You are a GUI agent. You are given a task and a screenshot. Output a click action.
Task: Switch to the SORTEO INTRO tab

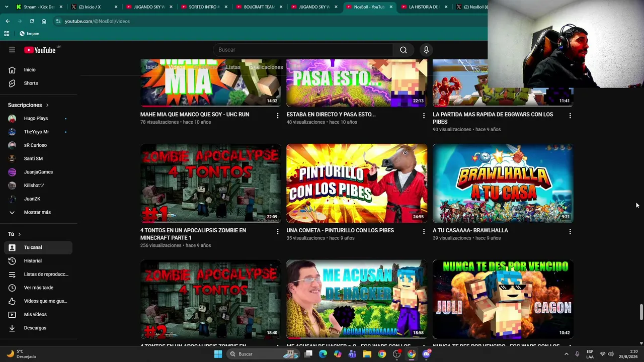tap(204, 7)
